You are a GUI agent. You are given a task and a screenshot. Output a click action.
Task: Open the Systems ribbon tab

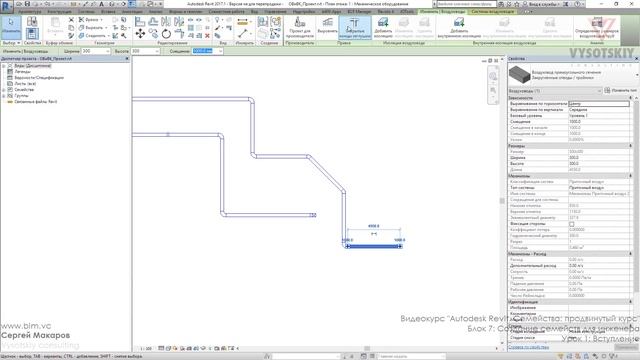86,12
